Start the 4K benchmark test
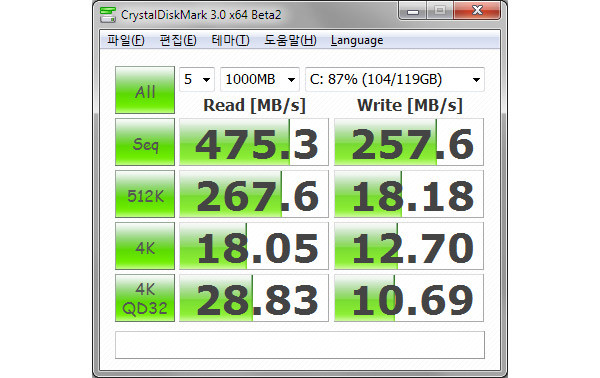600x378 pixels. click(145, 246)
